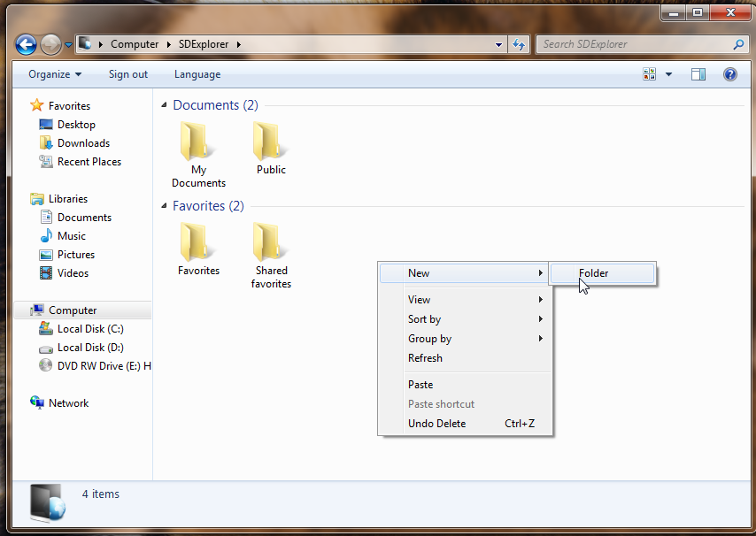Choose Undo Delete in the context menu
The width and height of the screenshot is (756, 536).
[464, 424]
